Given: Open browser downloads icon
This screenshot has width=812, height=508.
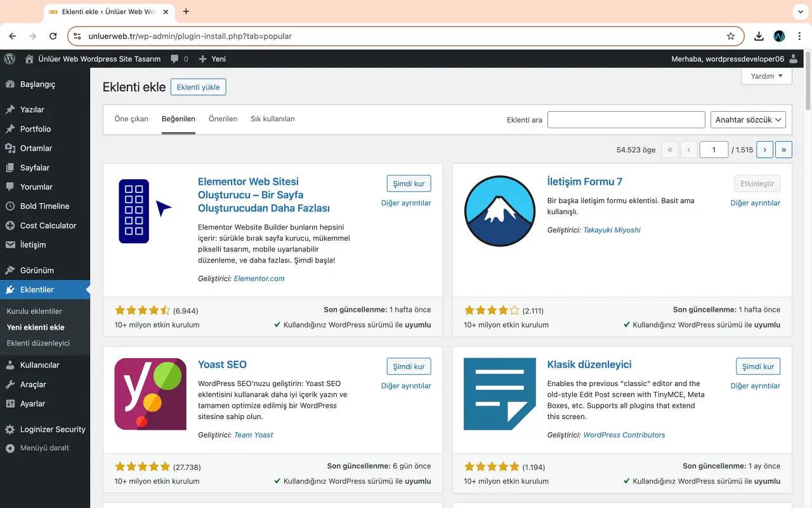Looking at the screenshot, I should pyautogui.click(x=759, y=36).
